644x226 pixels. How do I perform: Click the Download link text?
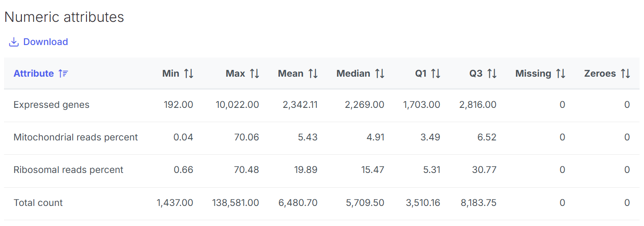[x=45, y=42]
